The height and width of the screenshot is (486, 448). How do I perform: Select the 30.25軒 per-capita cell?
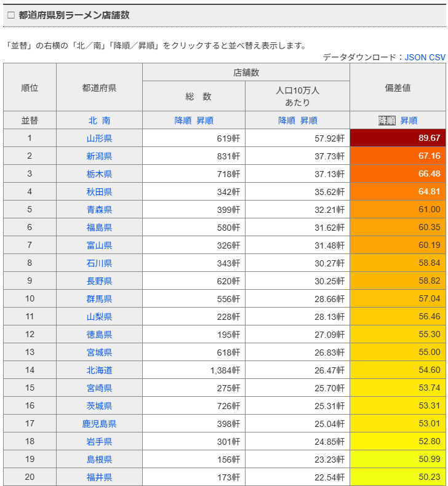tap(298, 281)
